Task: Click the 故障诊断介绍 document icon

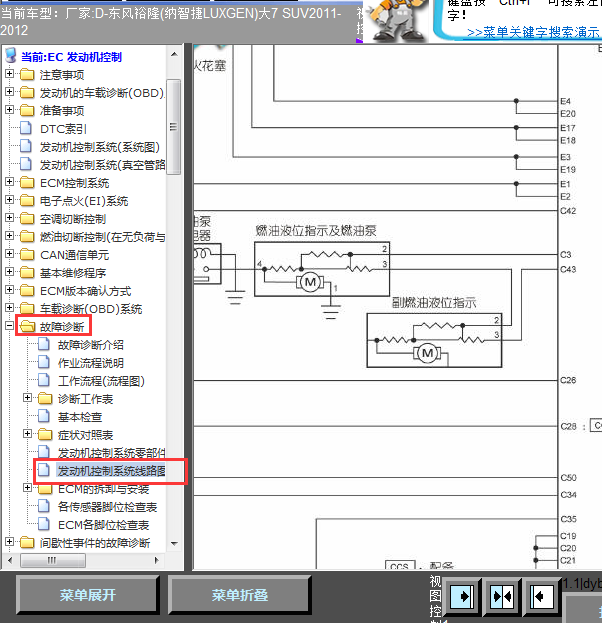Action: click(44, 344)
